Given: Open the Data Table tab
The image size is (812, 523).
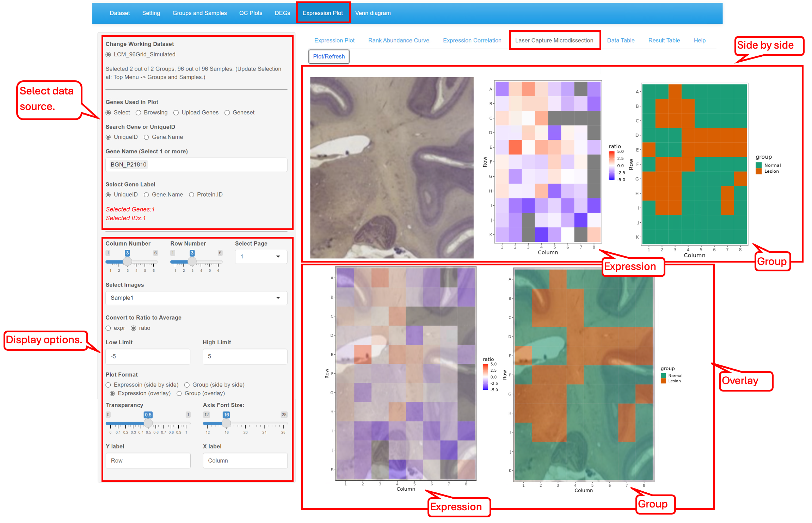Looking at the screenshot, I should (621, 41).
